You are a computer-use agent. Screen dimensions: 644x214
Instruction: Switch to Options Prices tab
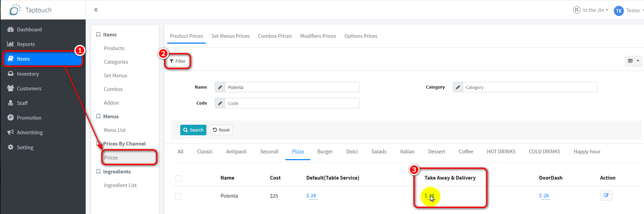pyautogui.click(x=361, y=36)
